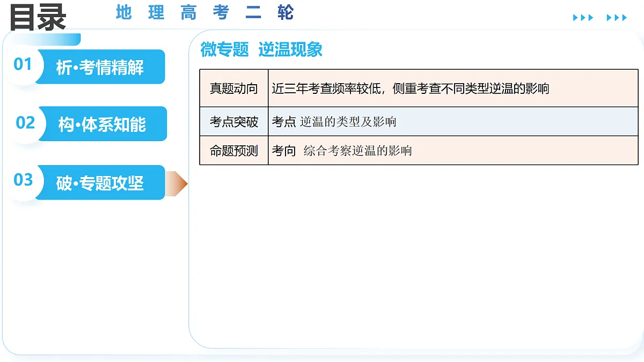
Task: Click the orange arrow beside 破•专题攻坚
Action: pyautogui.click(x=177, y=184)
